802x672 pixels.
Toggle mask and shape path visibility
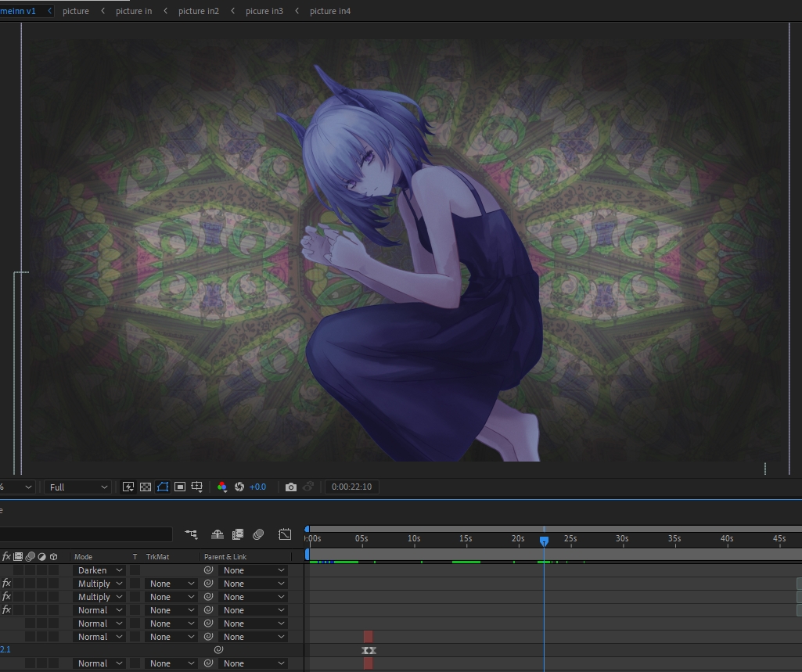click(x=163, y=487)
